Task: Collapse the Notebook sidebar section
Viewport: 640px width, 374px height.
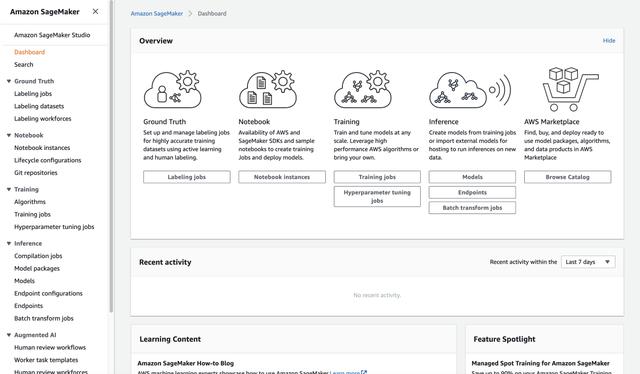Action: click(9, 135)
